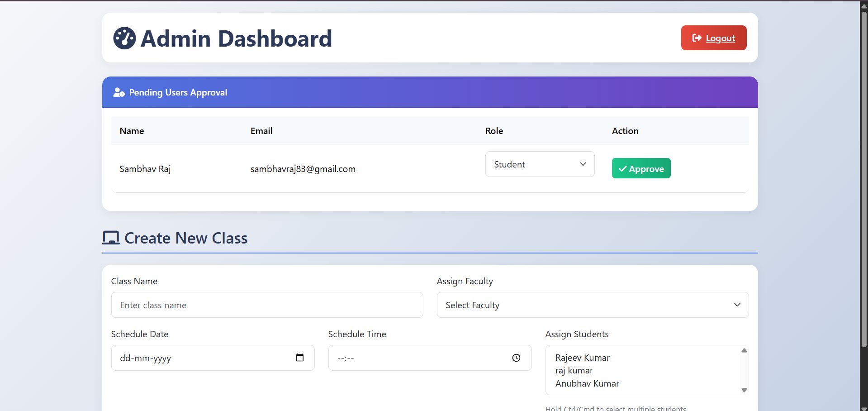The width and height of the screenshot is (868, 411).
Task: Select raj kumar from the students list
Action: pos(574,370)
